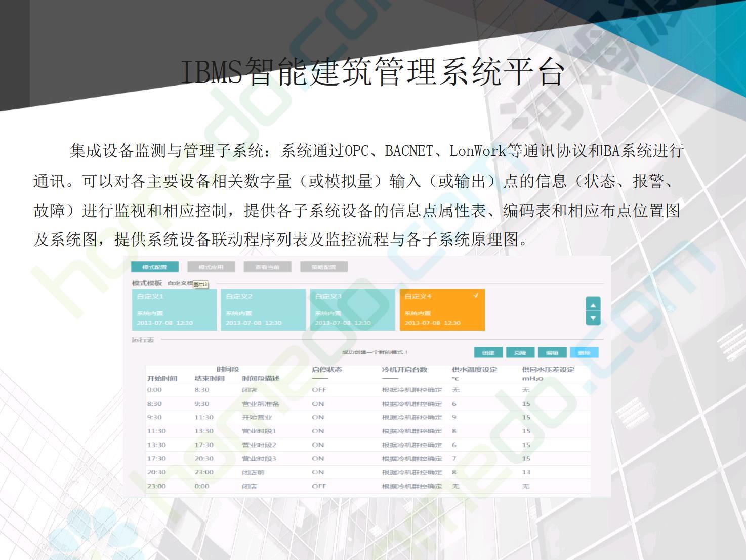The height and width of the screenshot is (560, 746).
Task: Click the 结束时间 column header
Action: coord(210,378)
